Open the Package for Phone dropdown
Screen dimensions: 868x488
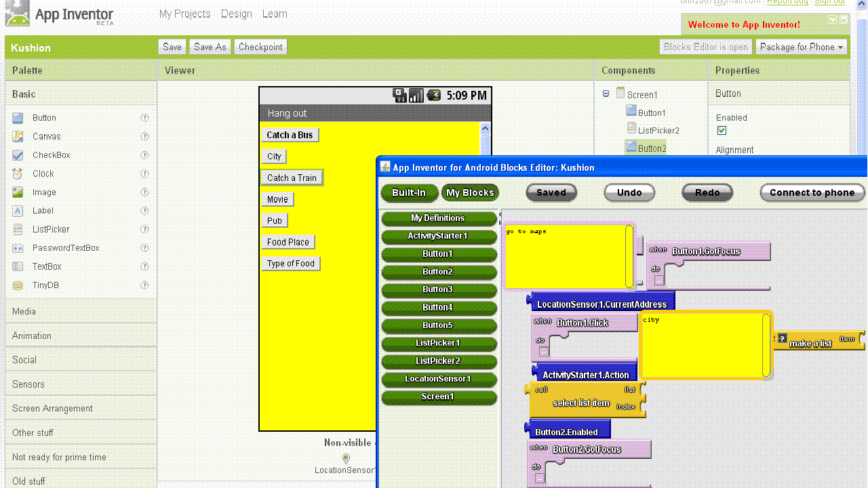[x=802, y=47]
